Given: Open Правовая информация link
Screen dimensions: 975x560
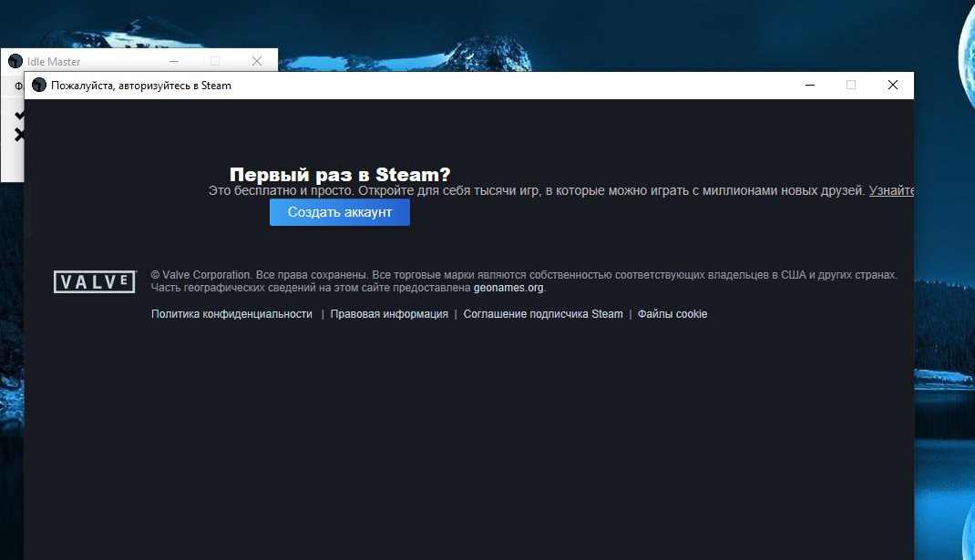Looking at the screenshot, I should tap(389, 314).
